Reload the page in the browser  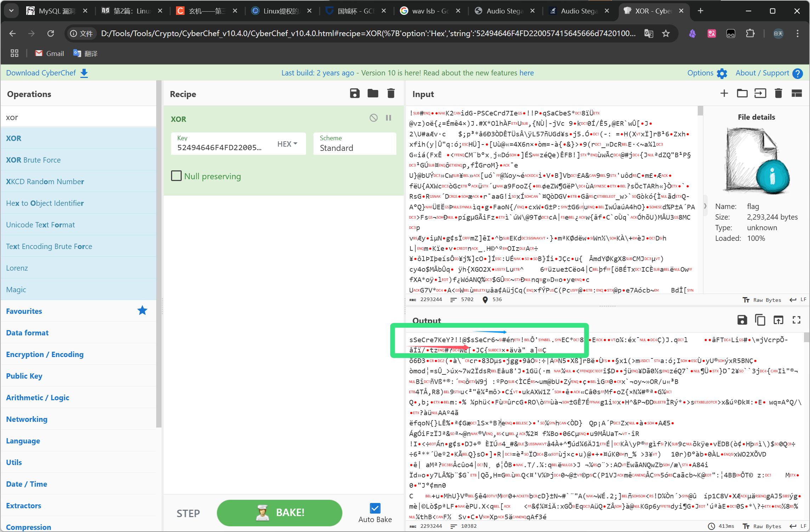coord(51,34)
